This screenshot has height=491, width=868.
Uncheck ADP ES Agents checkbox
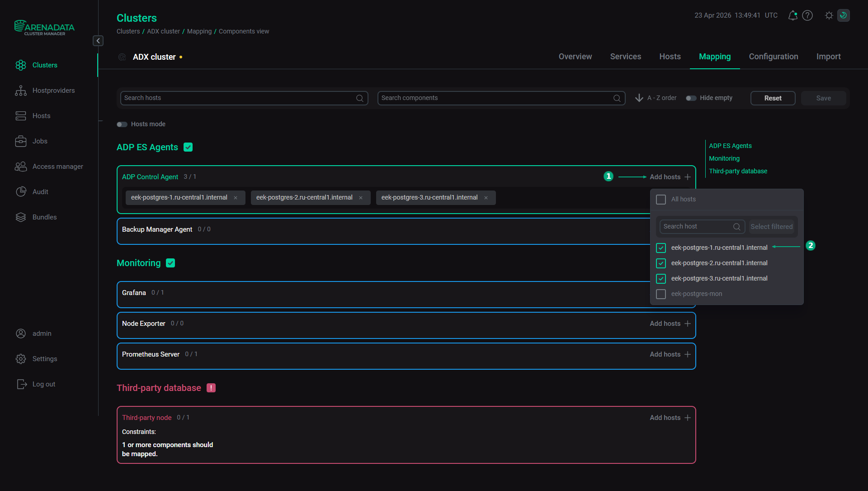(x=188, y=147)
